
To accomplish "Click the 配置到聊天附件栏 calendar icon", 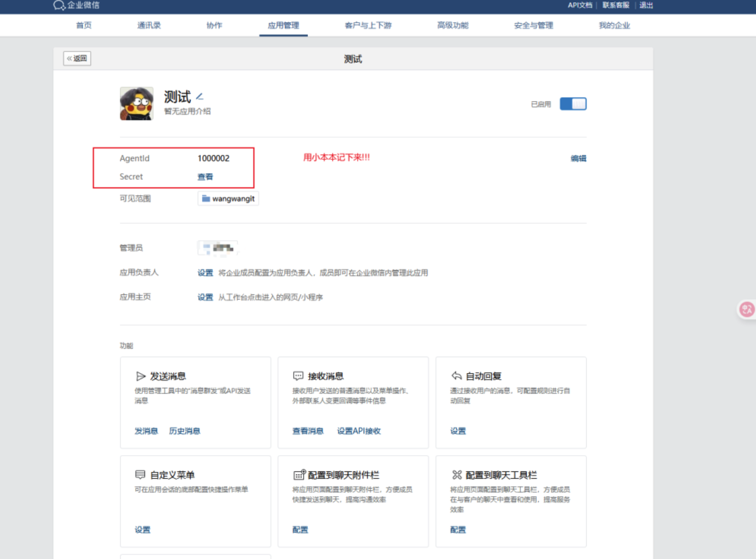I will [299, 475].
